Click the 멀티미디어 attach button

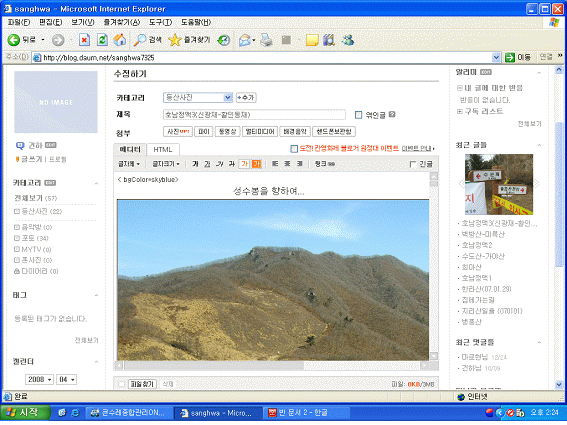[x=260, y=132]
